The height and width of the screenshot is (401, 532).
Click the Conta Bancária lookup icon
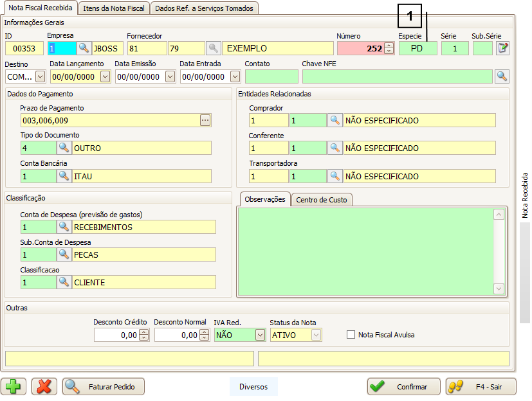(x=64, y=176)
